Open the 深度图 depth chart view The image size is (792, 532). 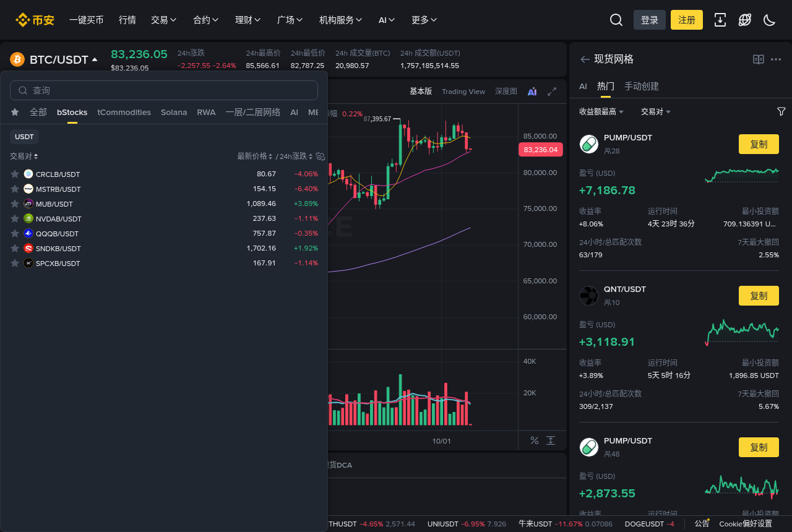(506, 92)
